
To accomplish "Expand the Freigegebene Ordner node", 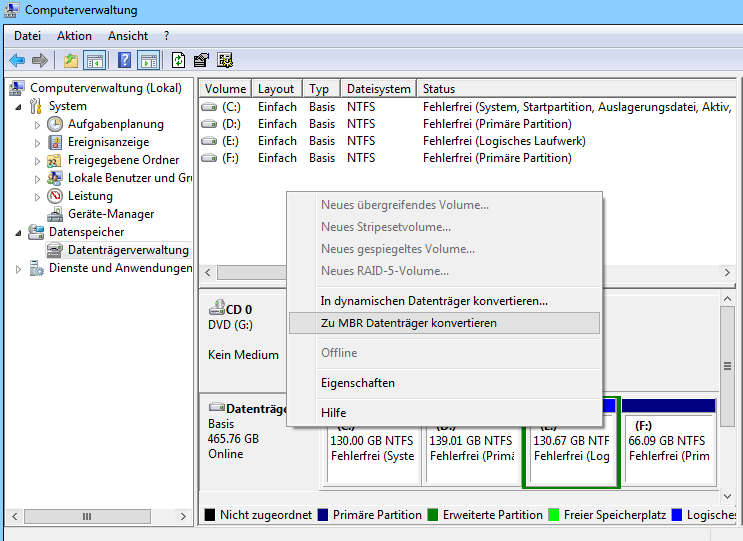I will pos(38,160).
